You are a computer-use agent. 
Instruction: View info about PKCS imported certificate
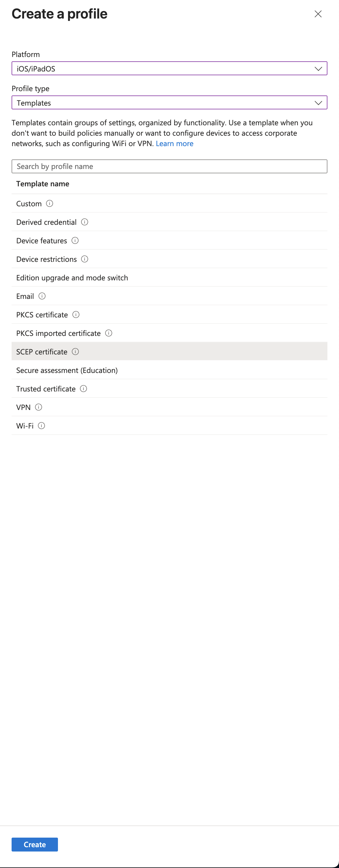[109, 333]
